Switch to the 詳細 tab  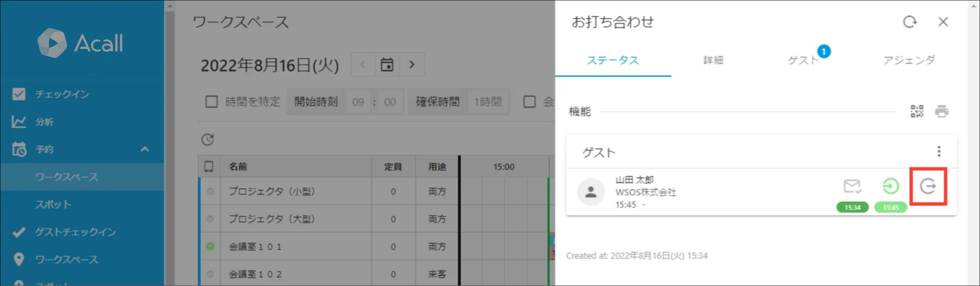coord(713,60)
